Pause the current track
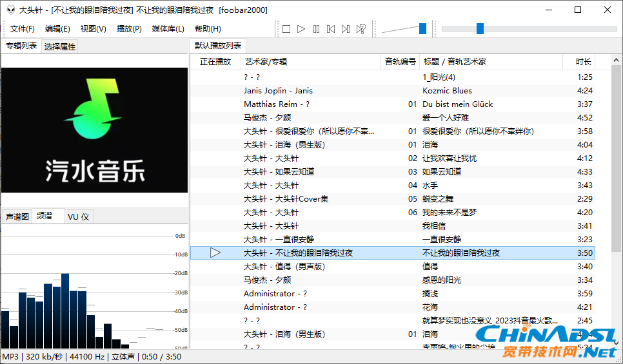The height and width of the screenshot is (364, 623). [316, 29]
